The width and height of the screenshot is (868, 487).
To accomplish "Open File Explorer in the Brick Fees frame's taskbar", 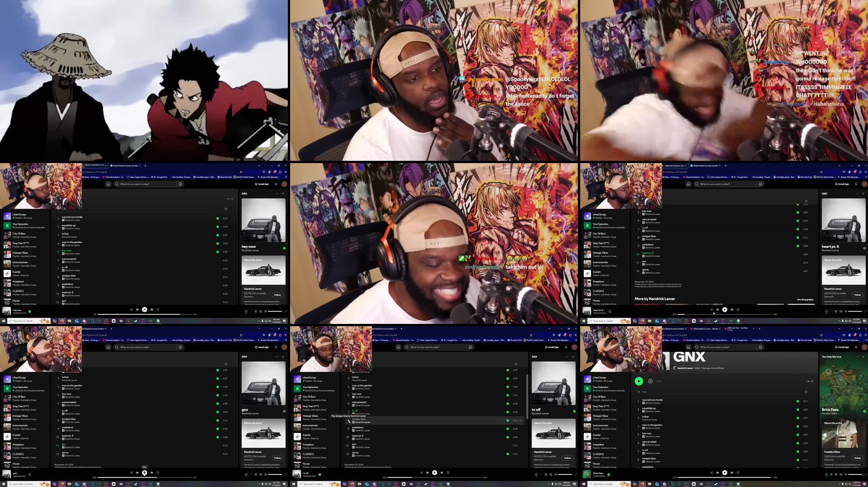I will (x=650, y=484).
